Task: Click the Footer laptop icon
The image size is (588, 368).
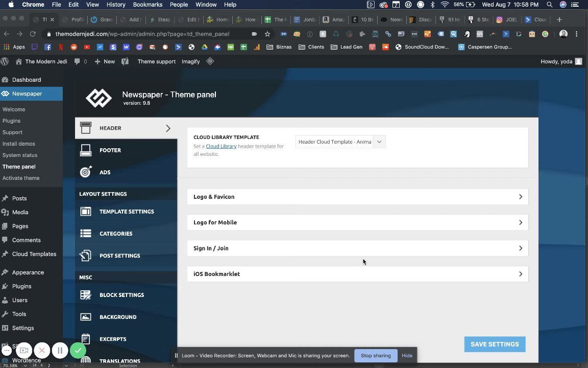Action: [86, 150]
